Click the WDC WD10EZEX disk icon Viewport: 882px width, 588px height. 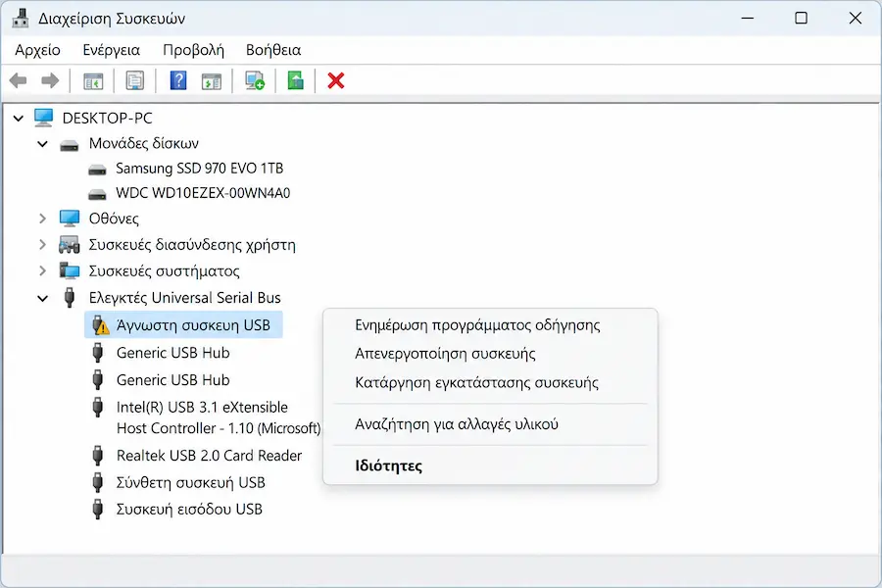(x=97, y=194)
